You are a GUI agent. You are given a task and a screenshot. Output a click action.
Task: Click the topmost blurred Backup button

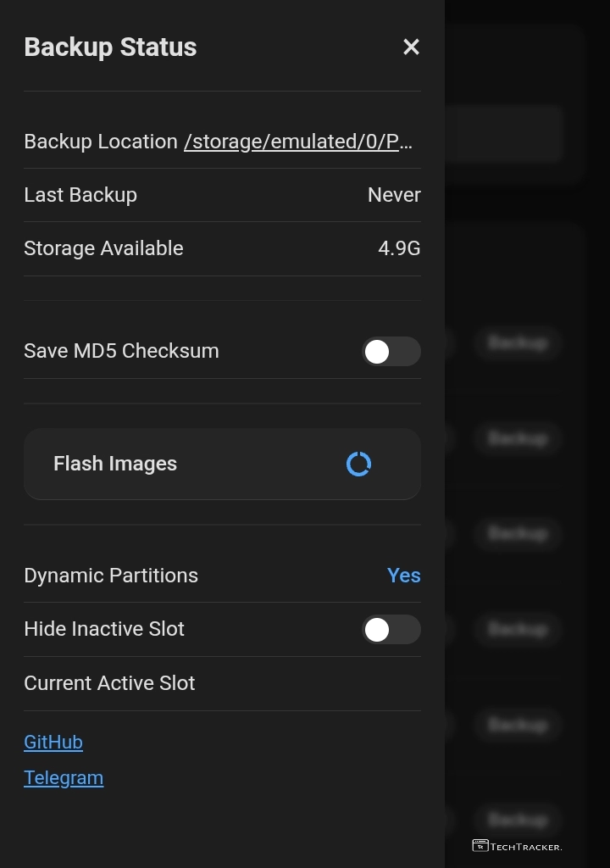pos(517,342)
